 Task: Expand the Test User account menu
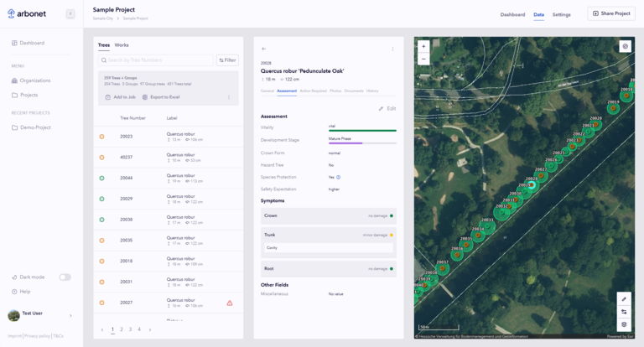pos(70,315)
